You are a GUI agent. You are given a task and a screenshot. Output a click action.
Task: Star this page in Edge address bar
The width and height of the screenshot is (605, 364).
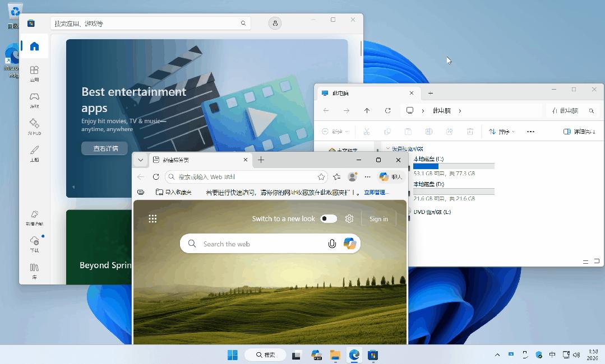click(321, 177)
